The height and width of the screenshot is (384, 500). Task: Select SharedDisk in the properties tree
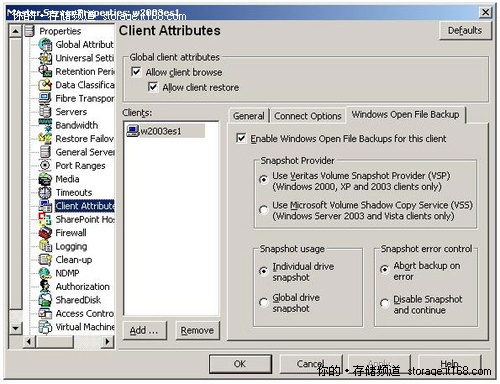78,300
